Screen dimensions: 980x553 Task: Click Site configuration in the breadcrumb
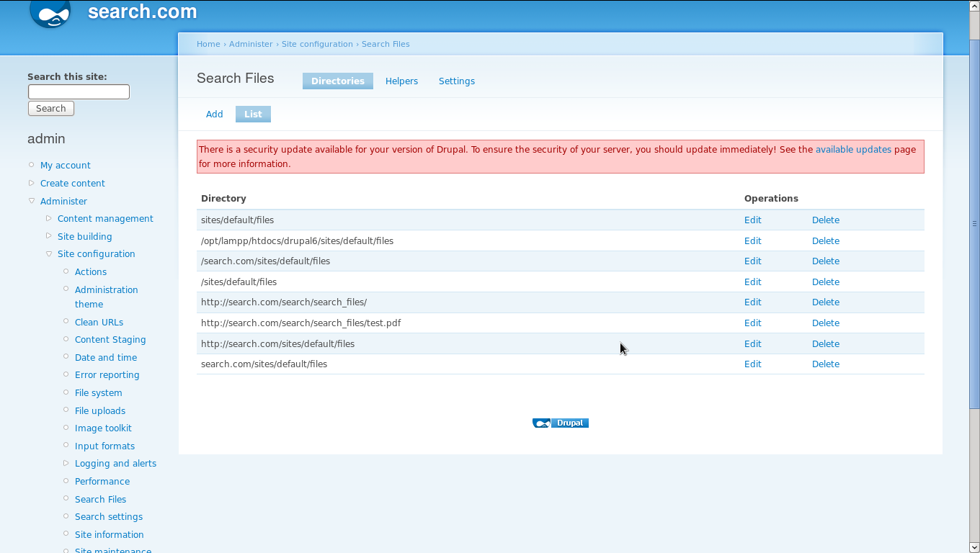[x=317, y=44]
